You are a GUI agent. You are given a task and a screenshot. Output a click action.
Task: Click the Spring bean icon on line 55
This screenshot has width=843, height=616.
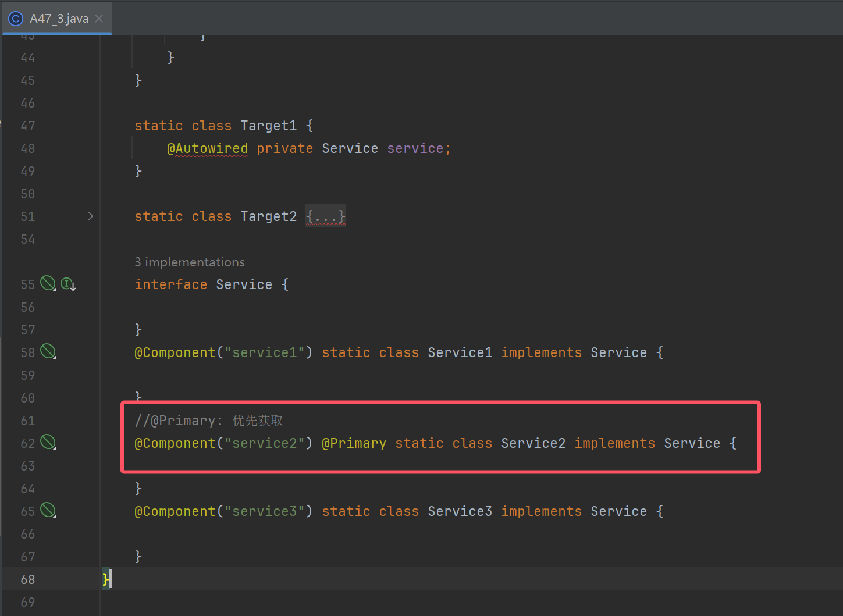[48, 284]
